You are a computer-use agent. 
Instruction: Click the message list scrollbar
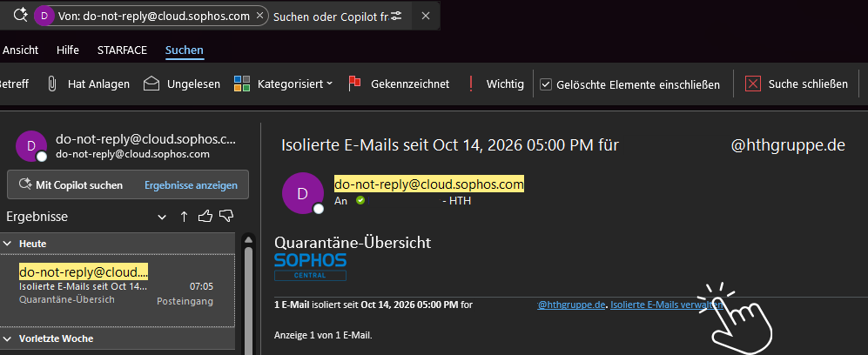point(248,301)
